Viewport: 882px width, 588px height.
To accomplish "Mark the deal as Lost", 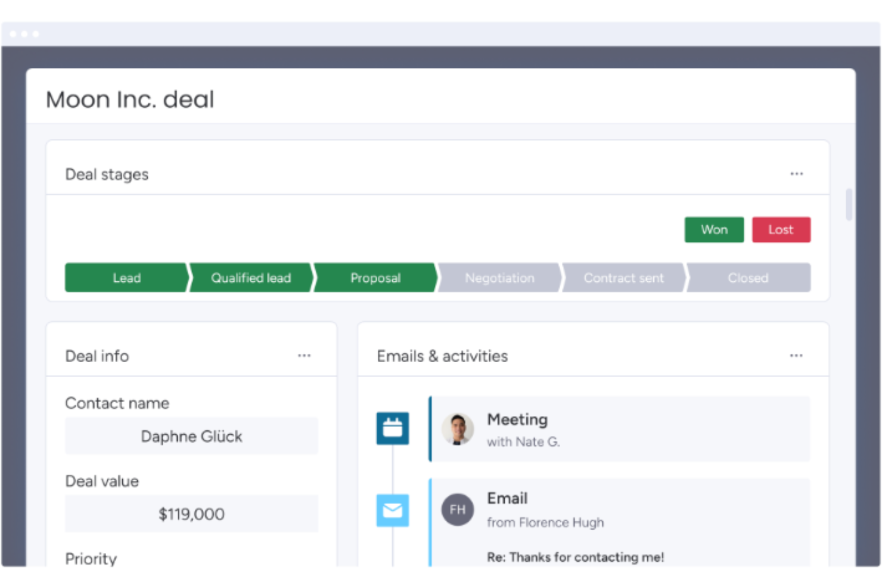I will pyautogui.click(x=781, y=229).
